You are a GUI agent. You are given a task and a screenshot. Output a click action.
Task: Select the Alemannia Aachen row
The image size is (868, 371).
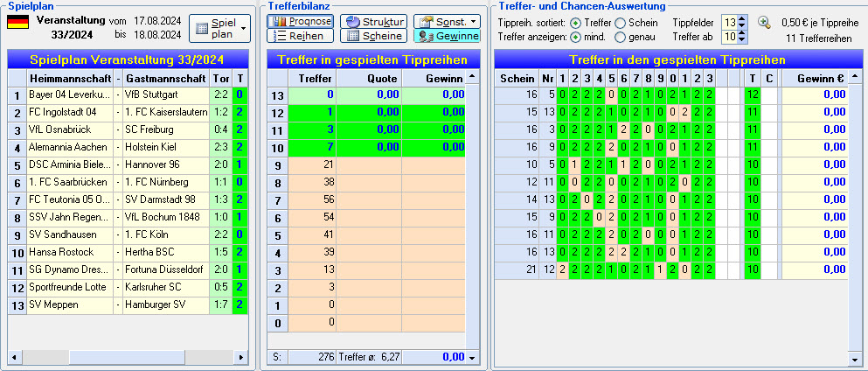pos(128,147)
